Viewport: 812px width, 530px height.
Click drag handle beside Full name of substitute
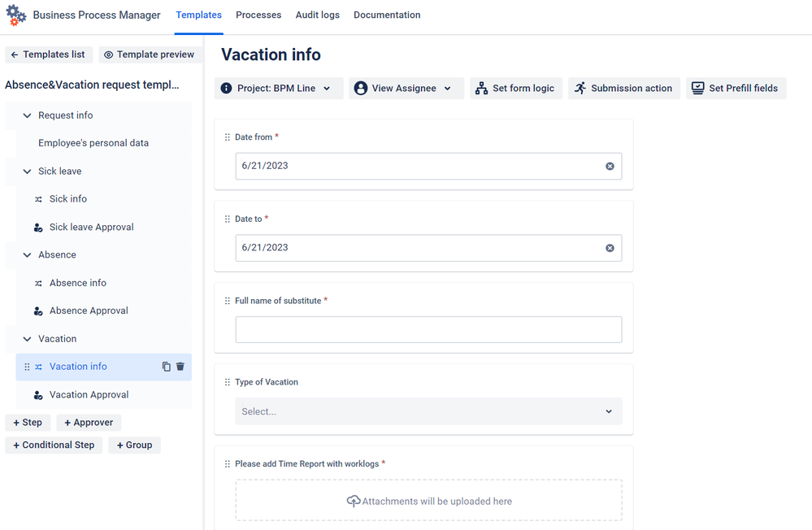click(x=228, y=301)
